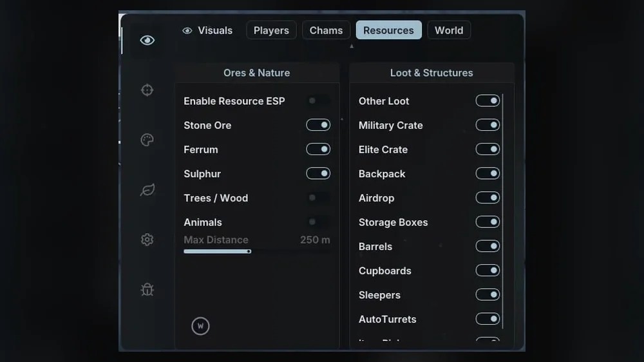644x362 pixels.
Task: Open the crosshair aim sidebar section
Action: 147,90
